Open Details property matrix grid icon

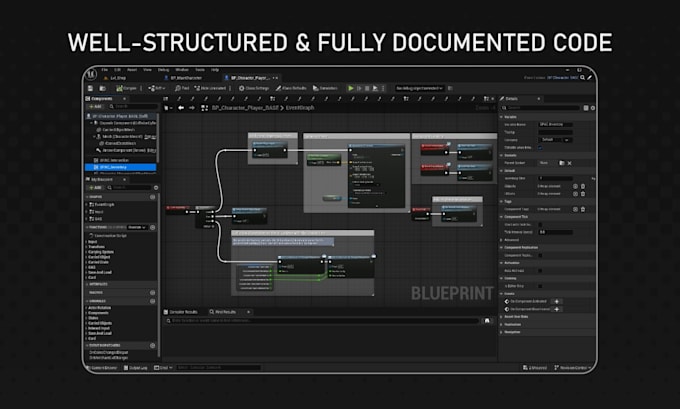586,108
